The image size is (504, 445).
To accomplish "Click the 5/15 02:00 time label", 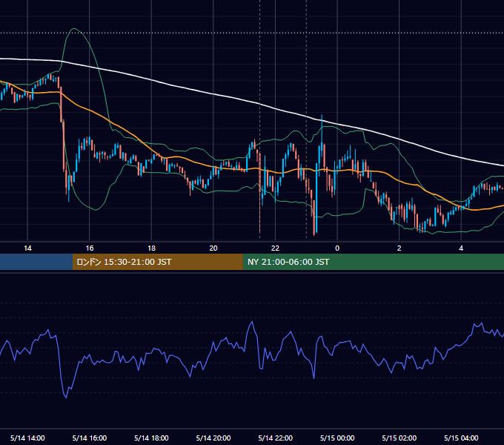I will tap(399, 438).
